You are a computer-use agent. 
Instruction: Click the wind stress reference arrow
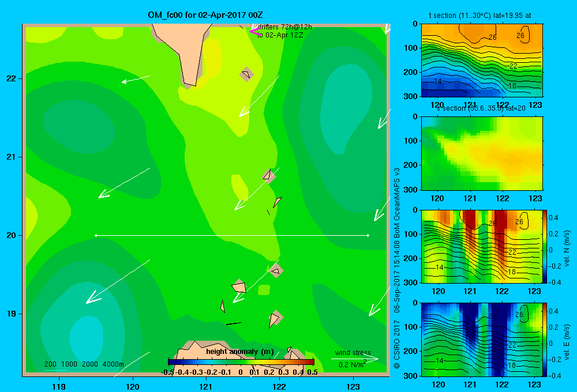[355, 359]
